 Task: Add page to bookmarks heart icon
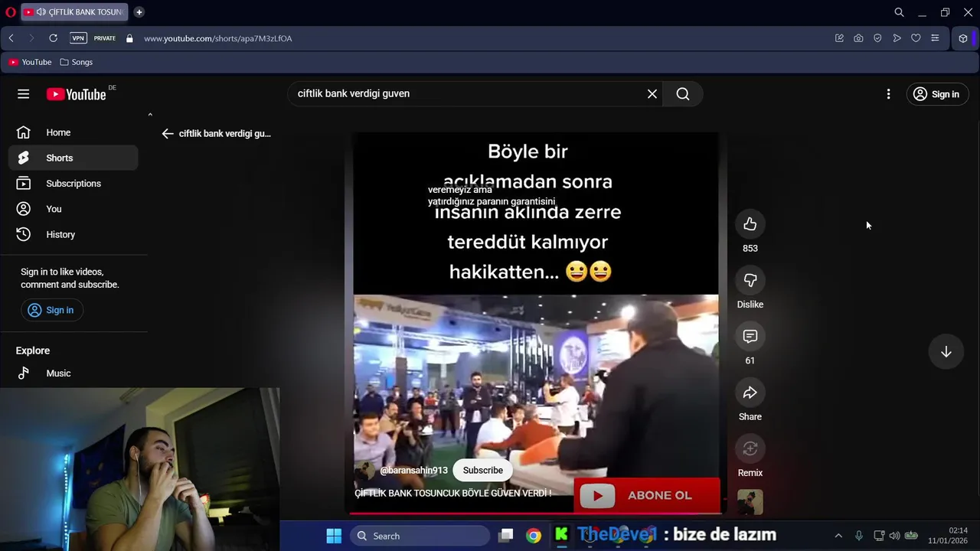click(916, 38)
